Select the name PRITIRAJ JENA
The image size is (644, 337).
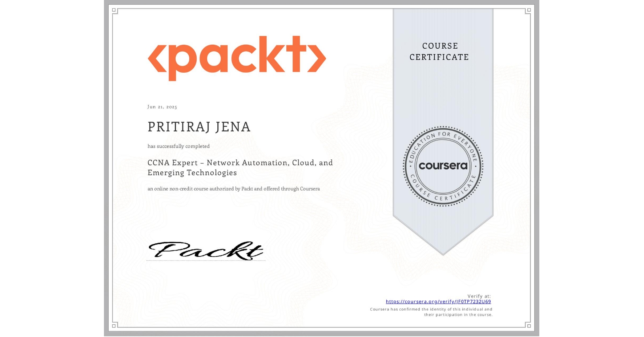[x=199, y=127]
